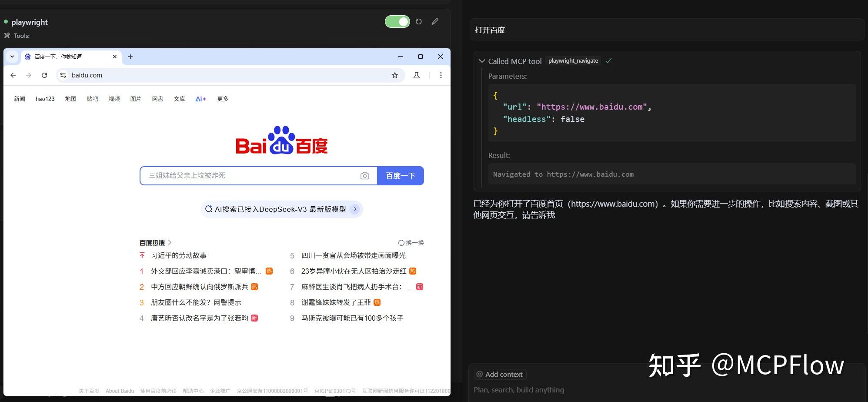Click the browser back arrow
868x402 pixels.
click(13, 75)
